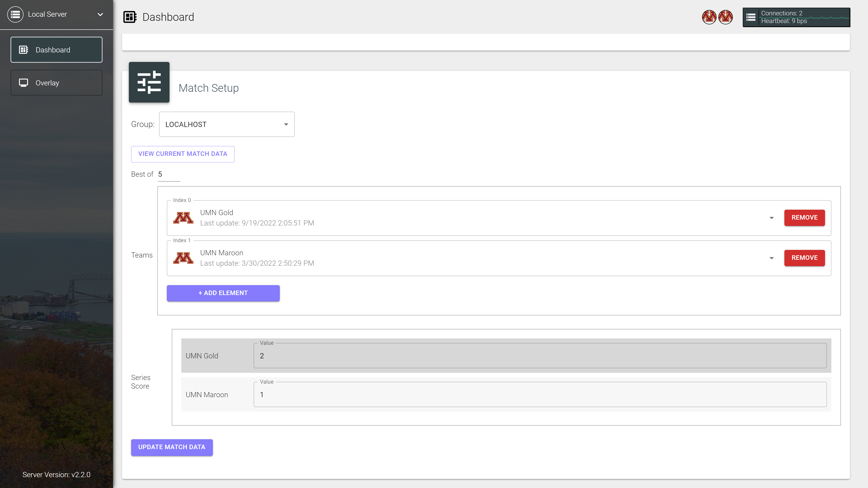
Task: Click the UMN Maroon label in Series Score
Action: pos(207,394)
